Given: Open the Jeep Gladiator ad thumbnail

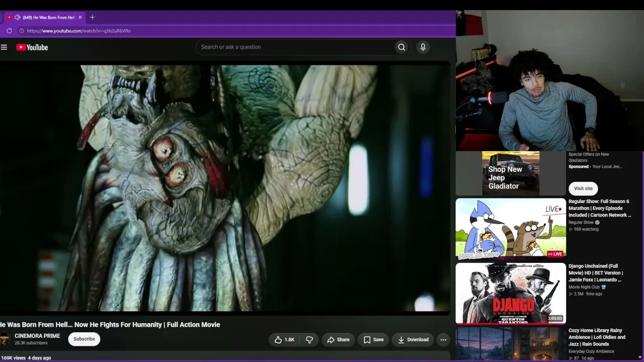Looking at the screenshot, I should tap(511, 173).
